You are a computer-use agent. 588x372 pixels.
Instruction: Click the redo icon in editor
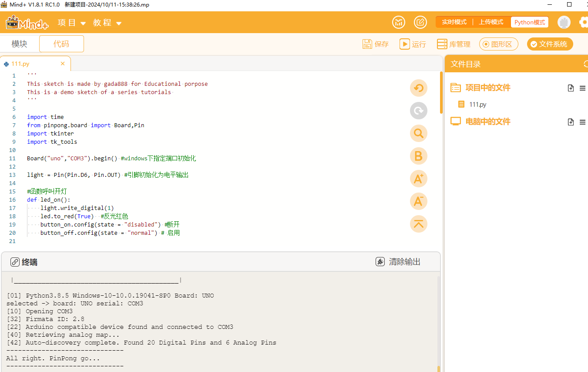tap(419, 111)
